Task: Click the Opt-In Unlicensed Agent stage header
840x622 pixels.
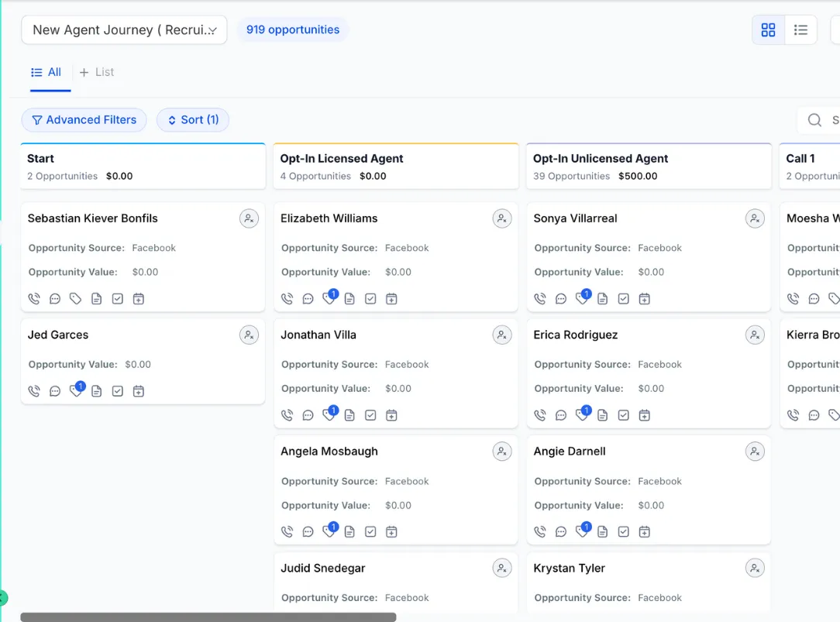Action: 649,167
